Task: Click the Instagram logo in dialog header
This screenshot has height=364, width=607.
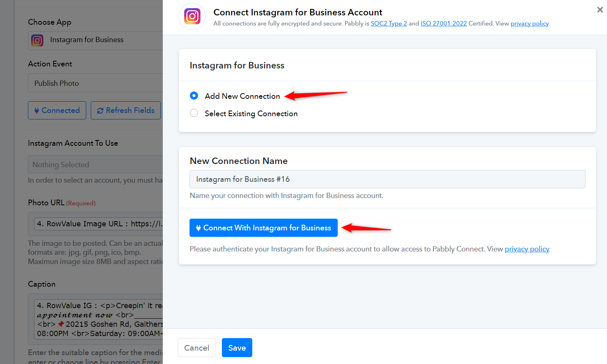Action: pos(192,17)
